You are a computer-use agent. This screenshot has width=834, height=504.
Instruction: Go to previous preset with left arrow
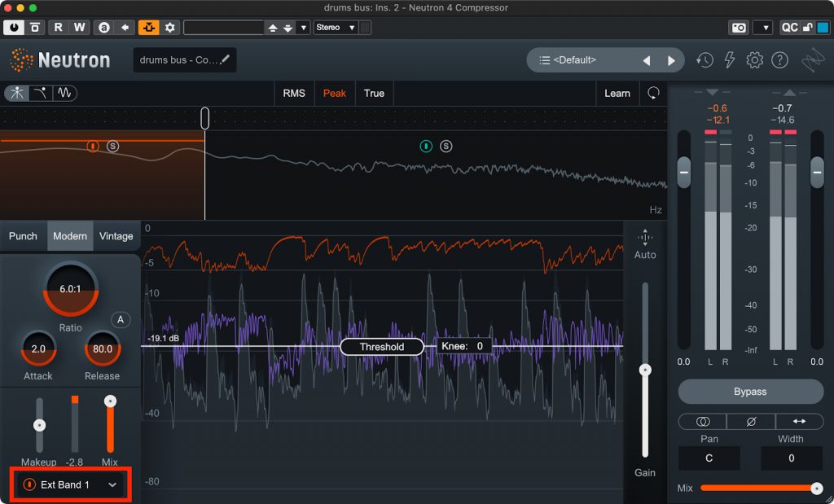[x=647, y=60]
